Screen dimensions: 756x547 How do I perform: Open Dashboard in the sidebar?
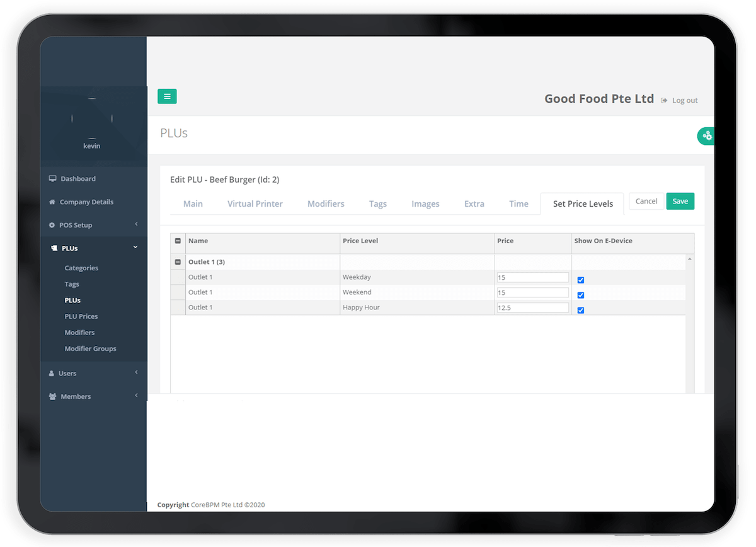point(78,178)
